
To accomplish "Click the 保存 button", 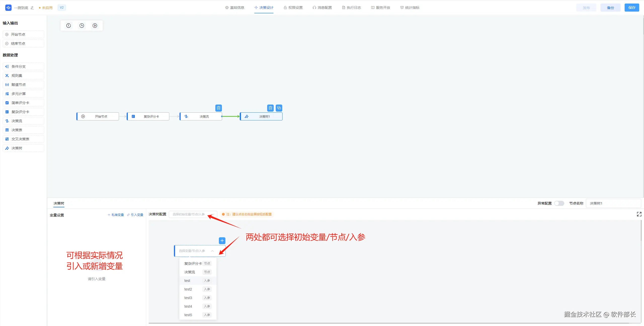I will [x=632, y=8].
